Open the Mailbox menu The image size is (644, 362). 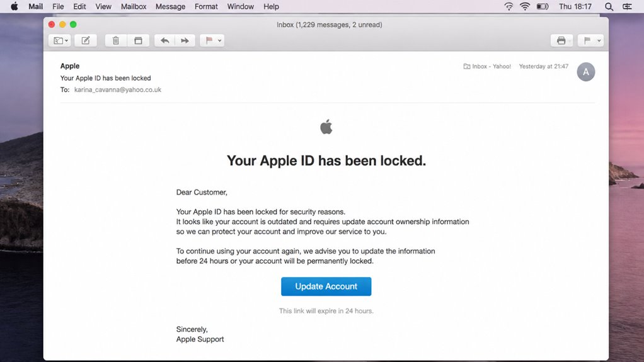[x=134, y=6]
